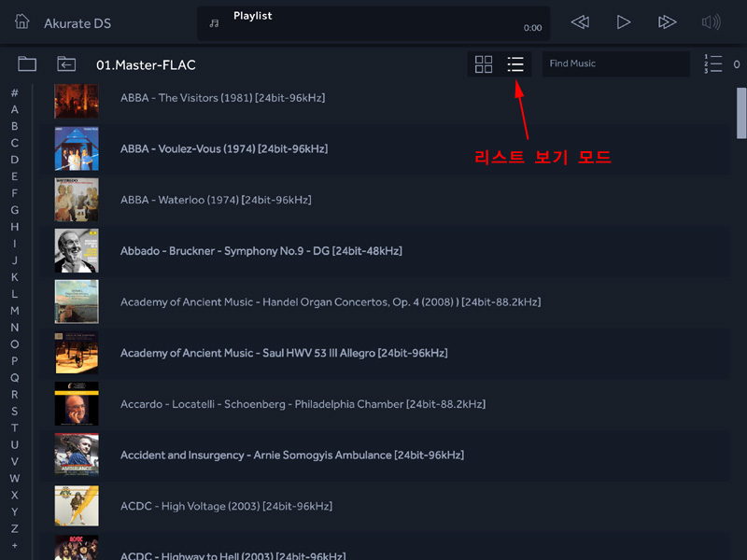The height and width of the screenshot is (560, 747).
Task: Open ABBA - Voulez-Vous album cover
Action: pyautogui.click(x=77, y=148)
